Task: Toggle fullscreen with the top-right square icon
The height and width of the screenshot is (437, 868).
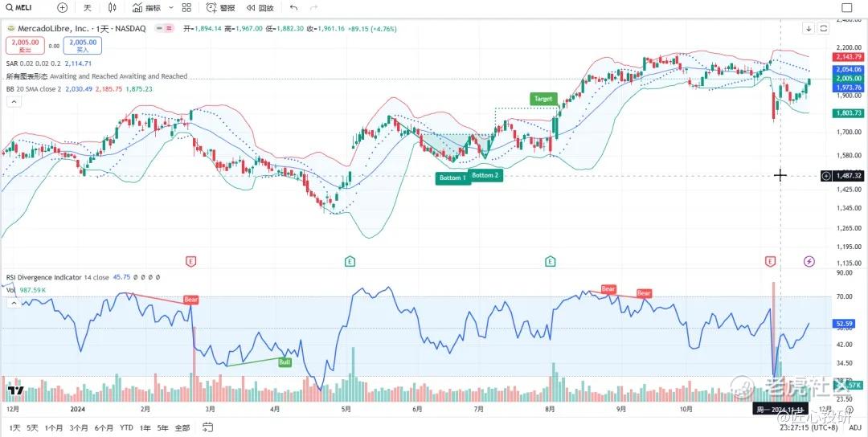Action: [x=847, y=8]
